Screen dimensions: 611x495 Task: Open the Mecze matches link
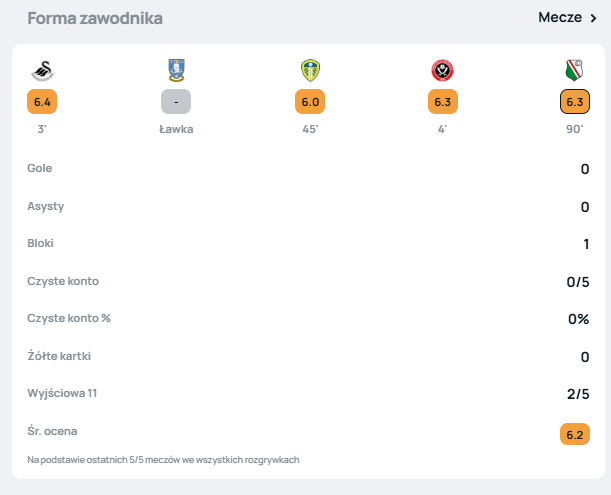click(x=559, y=18)
